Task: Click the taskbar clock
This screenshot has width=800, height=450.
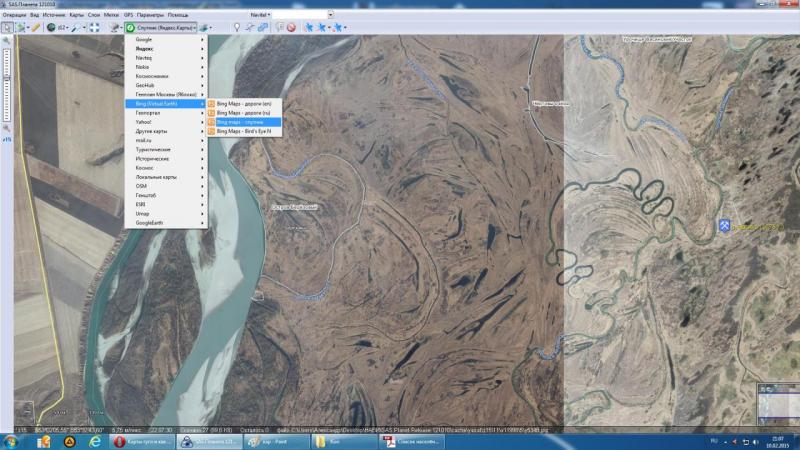Action: click(x=778, y=442)
